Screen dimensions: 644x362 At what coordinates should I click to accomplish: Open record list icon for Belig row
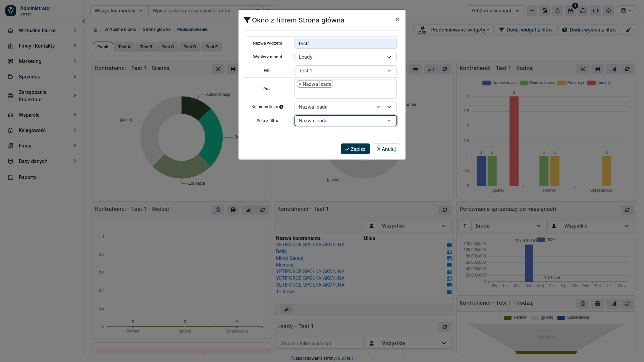click(449, 252)
